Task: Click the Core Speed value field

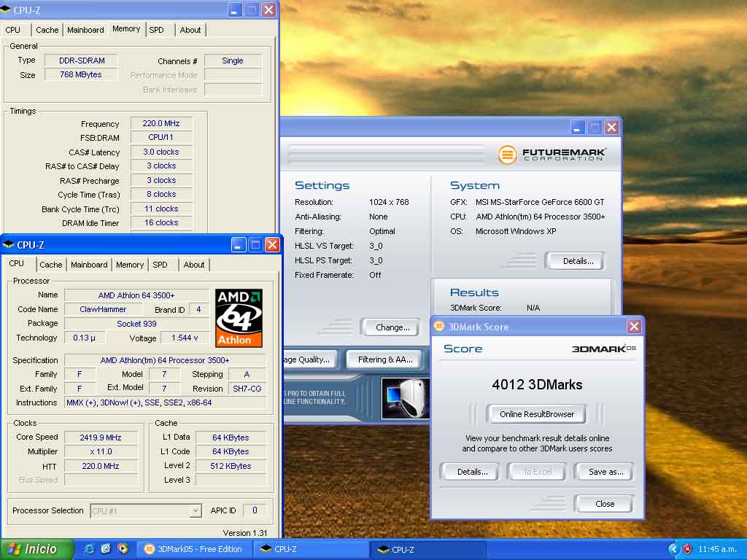Action: [x=99, y=437]
